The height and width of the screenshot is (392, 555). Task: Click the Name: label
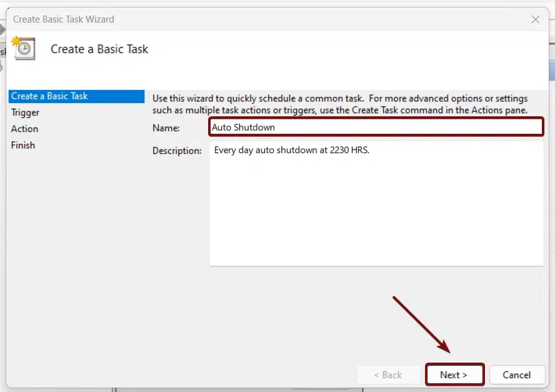pyautogui.click(x=166, y=128)
